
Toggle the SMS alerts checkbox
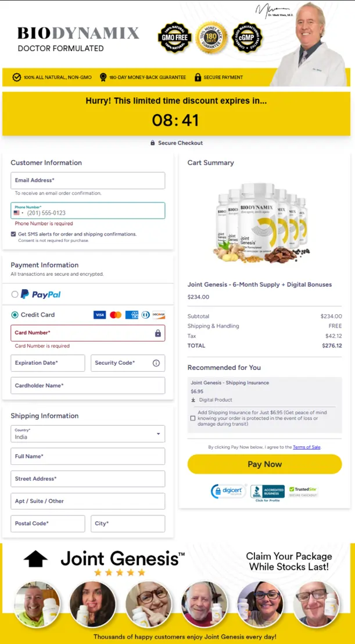tap(13, 234)
